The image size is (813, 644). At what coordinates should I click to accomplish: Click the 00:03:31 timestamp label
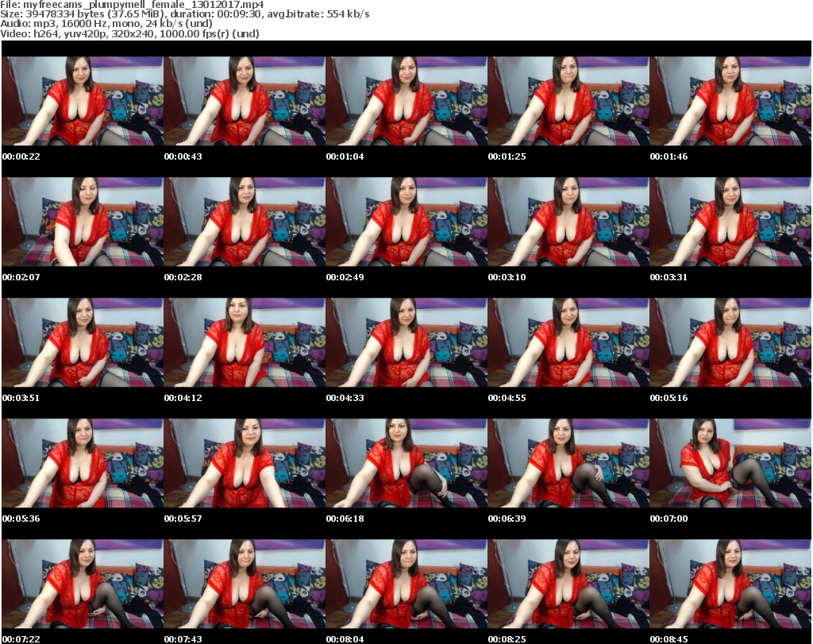click(669, 277)
